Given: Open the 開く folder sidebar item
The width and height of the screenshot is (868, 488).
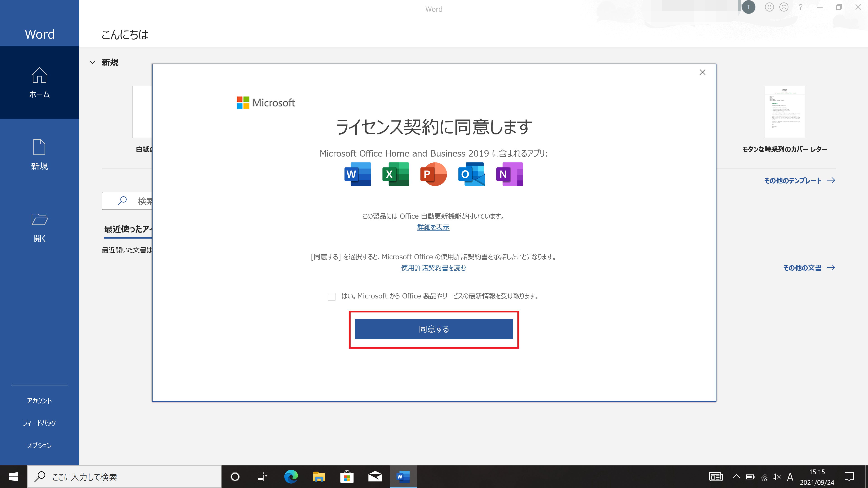Looking at the screenshot, I should click(39, 227).
